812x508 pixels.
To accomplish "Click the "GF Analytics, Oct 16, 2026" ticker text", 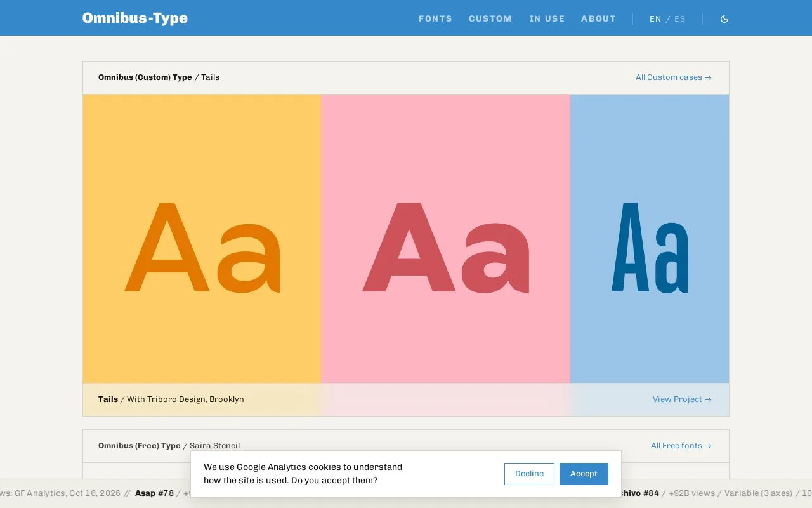I will (67, 493).
